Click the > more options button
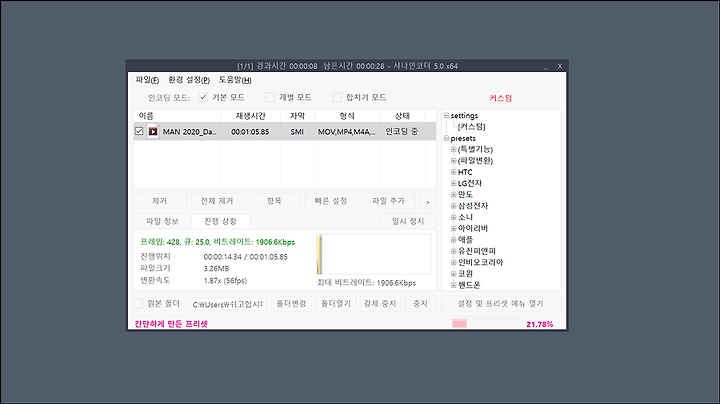 [428, 202]
